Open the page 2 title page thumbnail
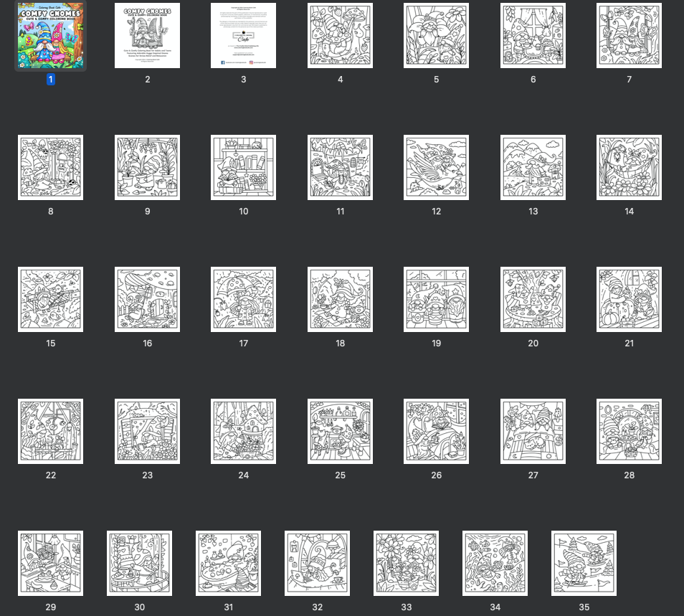 (147, 36)
